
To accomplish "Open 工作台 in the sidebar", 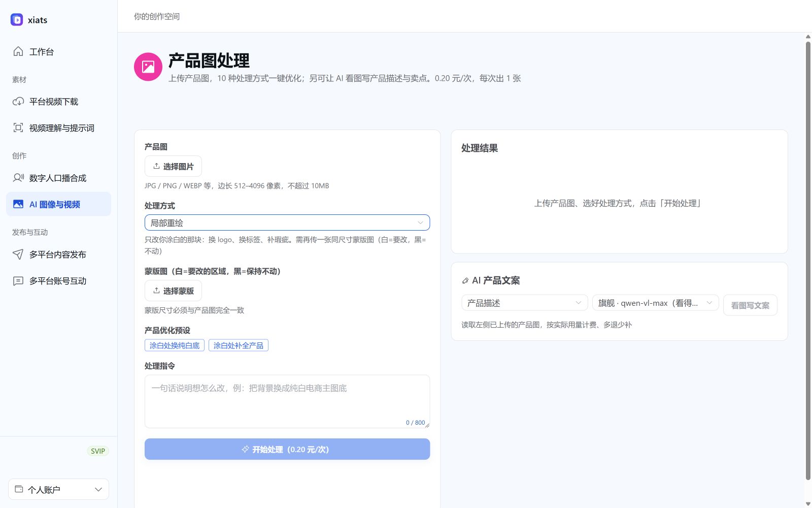I will coord(58,51).
